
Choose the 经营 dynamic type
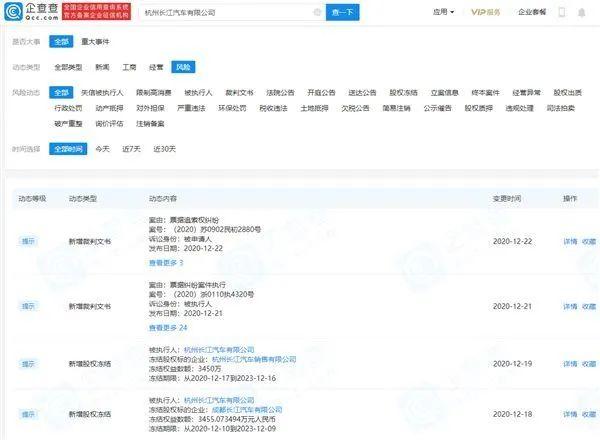(156, 67)
